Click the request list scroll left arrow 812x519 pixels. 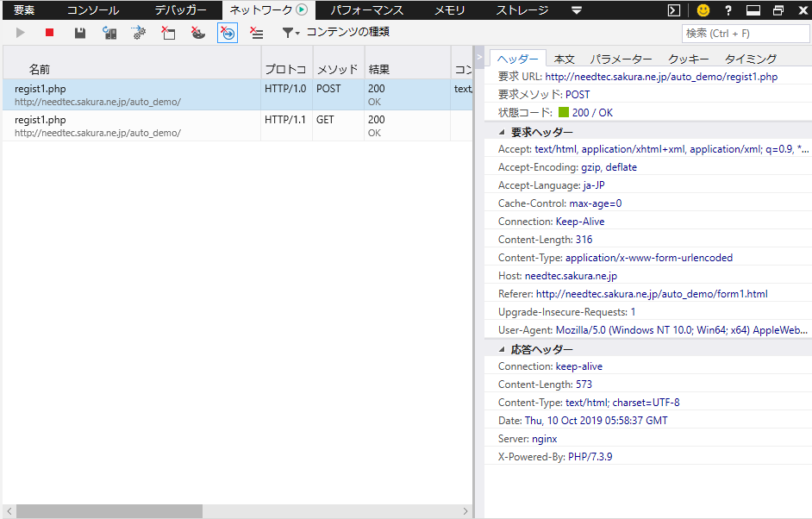click(9, 511)
